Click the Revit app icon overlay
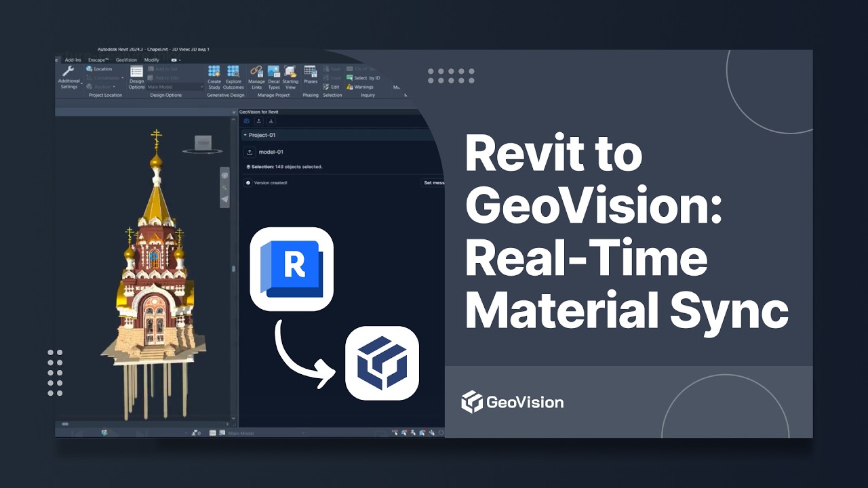868x488 pixels. click(x=292, y=269)
